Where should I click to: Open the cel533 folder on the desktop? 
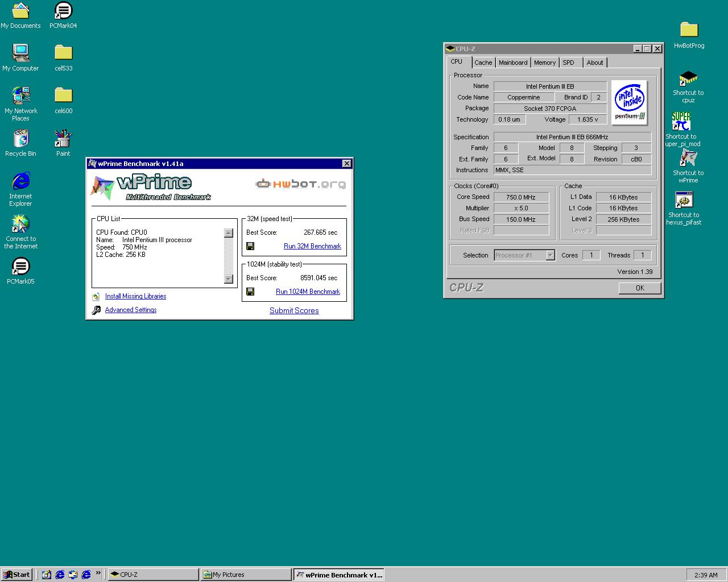coord(63,57)
